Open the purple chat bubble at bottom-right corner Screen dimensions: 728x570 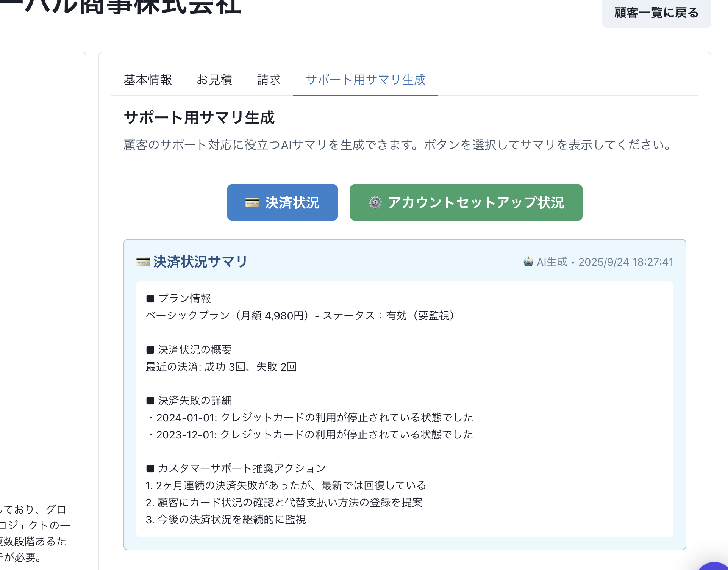tap(716, 566)
